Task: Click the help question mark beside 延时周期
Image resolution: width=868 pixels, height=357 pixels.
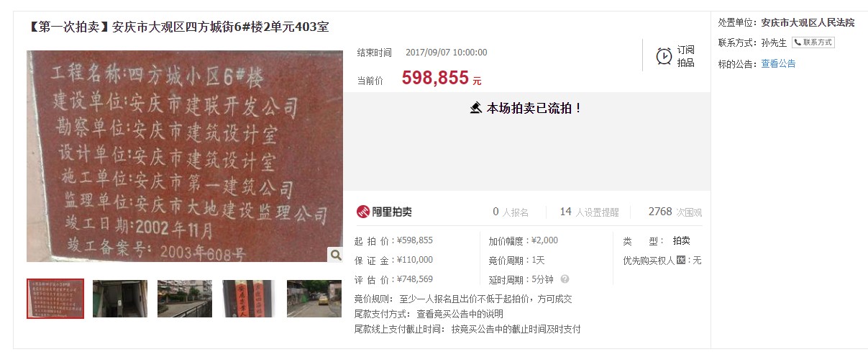Action: [565, 279]
